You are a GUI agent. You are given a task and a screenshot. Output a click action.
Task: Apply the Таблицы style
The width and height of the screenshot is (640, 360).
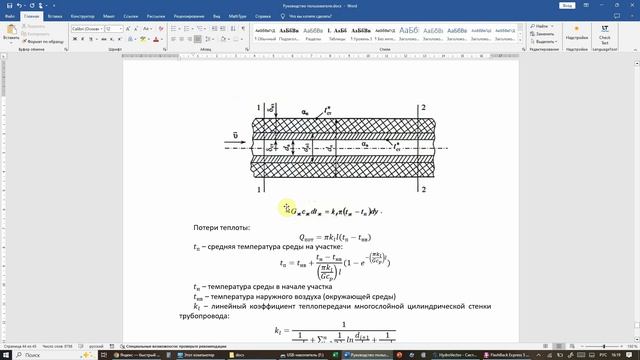click(337, 33)
